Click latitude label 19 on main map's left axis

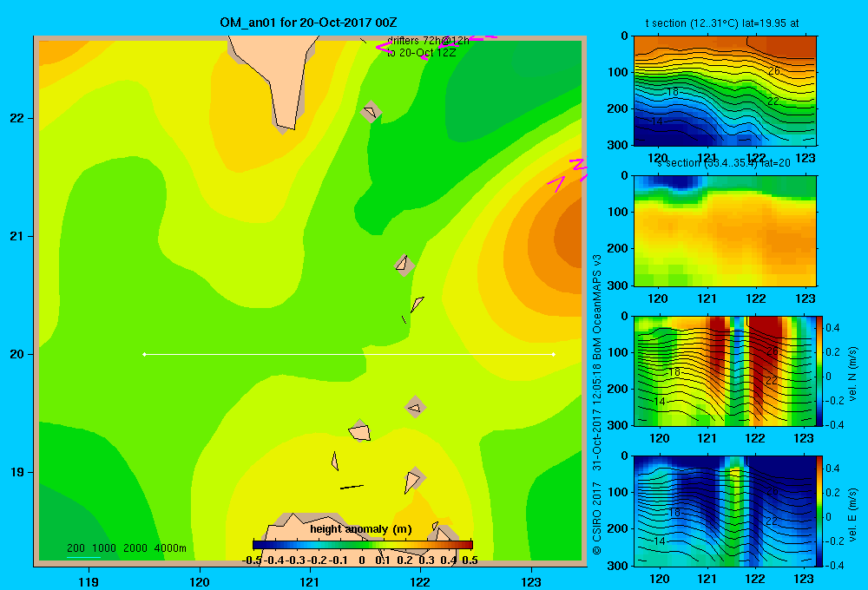(16, 472)
